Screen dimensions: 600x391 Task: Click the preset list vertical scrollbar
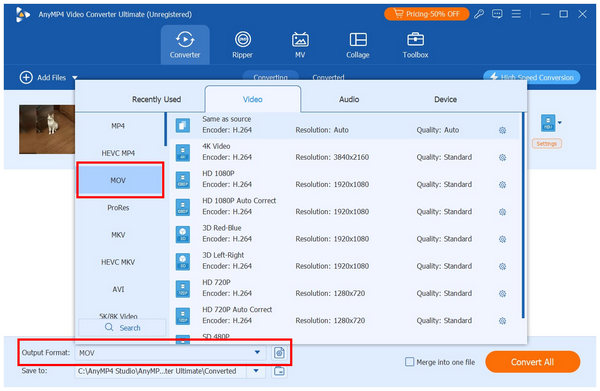[523, 215]
